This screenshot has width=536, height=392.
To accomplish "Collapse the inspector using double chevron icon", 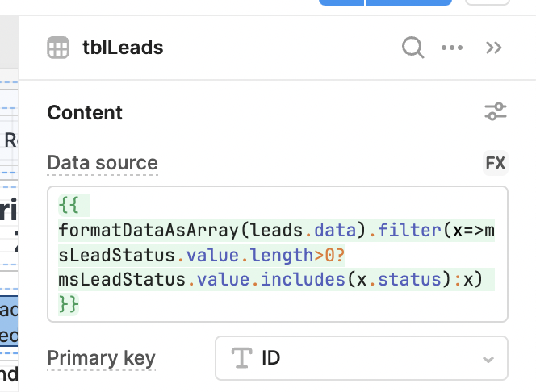I will click(x=493, y=48).
